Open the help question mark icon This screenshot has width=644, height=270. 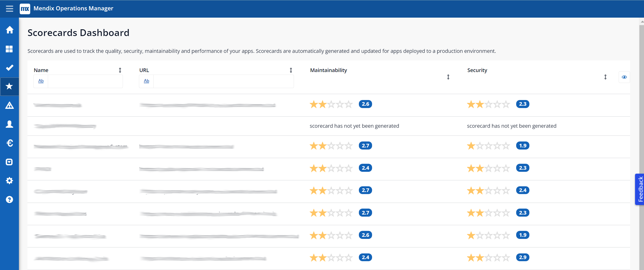point(10,200)
